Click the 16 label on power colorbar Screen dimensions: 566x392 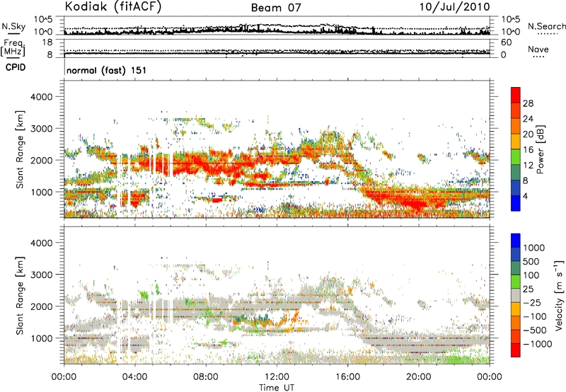click(x=528, y=150)
